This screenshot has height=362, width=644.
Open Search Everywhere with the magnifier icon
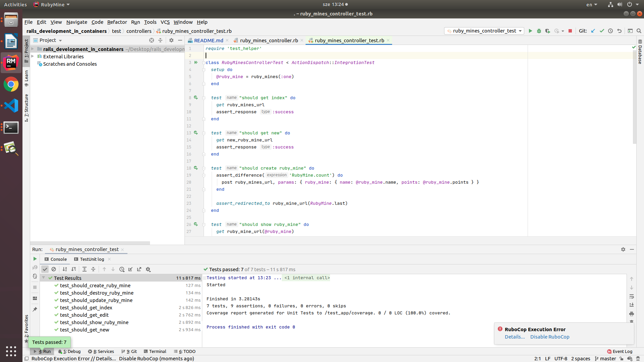639,31
